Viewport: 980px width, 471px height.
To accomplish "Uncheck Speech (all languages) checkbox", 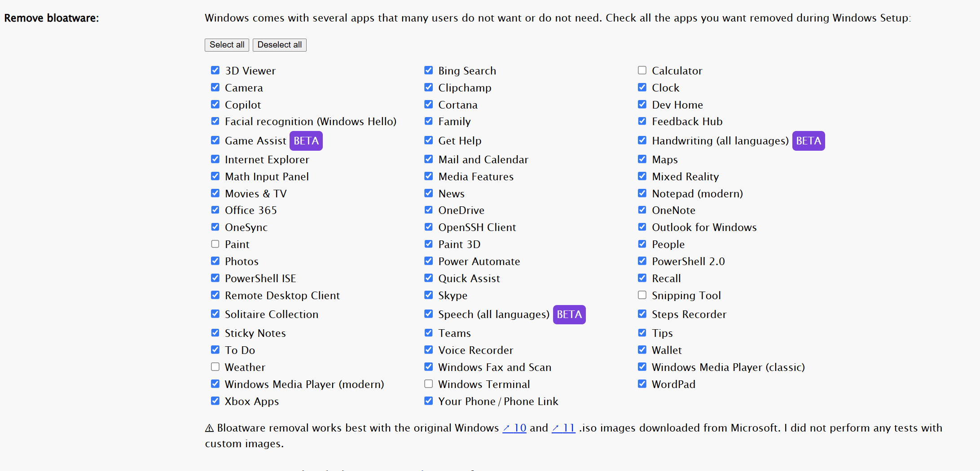I will tap(429, 314).
